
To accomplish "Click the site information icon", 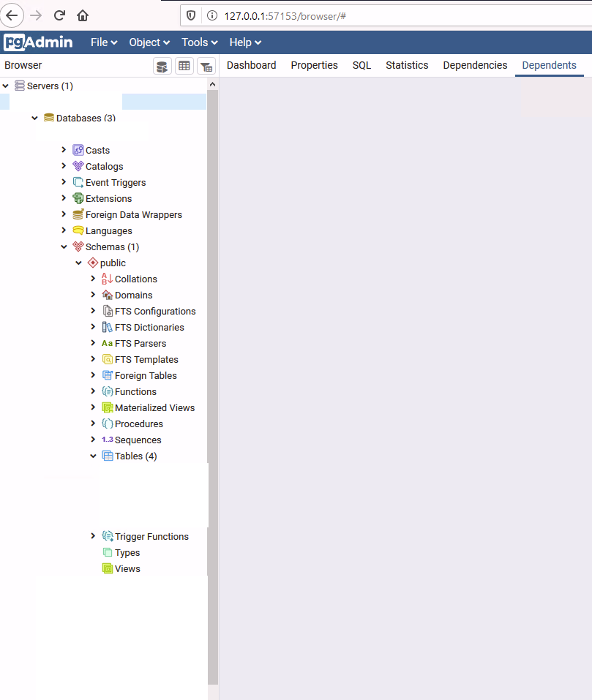I will click(212, 16).
